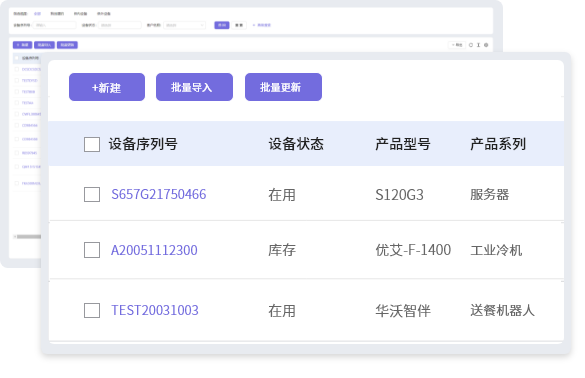Image resolution: width=585 pixels, height=378 pixels.
Task: Tick the checkbox for row S657G21750466
Action: (92, 194)
